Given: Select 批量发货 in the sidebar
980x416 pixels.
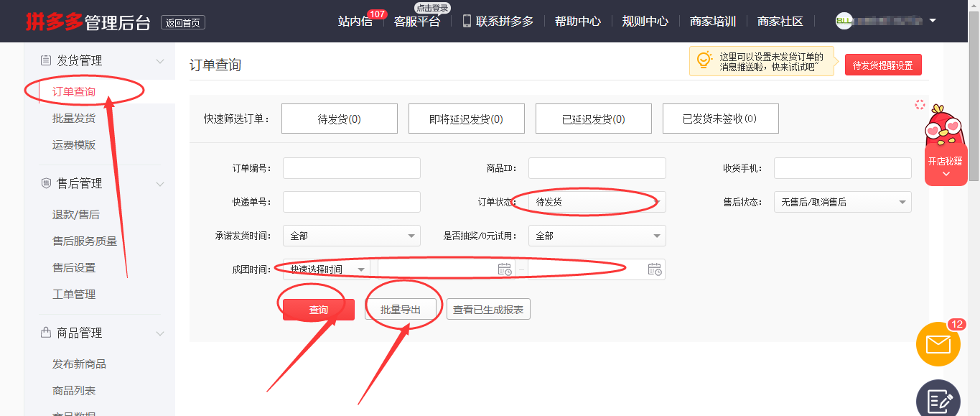Looking at the screenshot, I should click(x=74, y=119).
